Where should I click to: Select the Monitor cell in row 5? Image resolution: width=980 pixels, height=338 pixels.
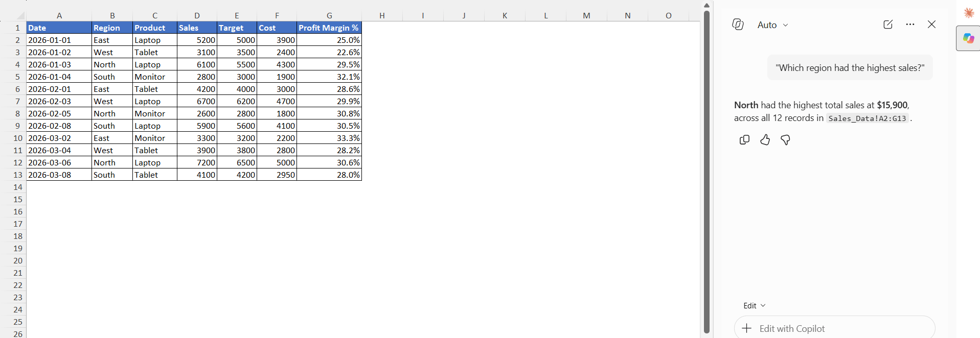(x=155, y=77)
